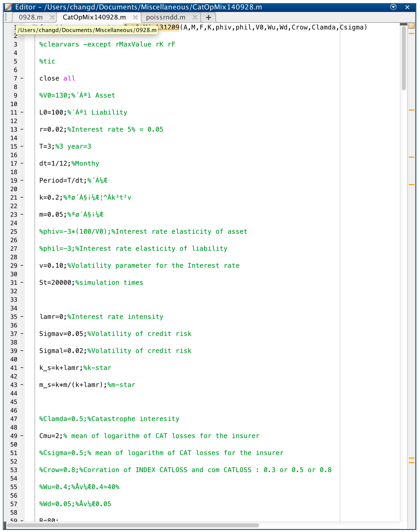Viewport: 420px width, 532px height.
Task: Click the vertical scrollbar thumb
Action: [x=404, y=58]
